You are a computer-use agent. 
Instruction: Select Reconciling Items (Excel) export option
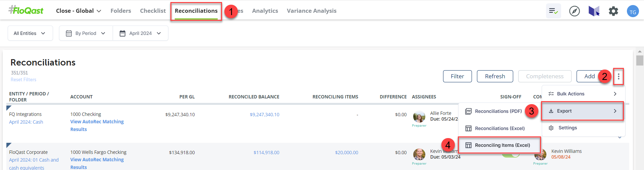(x=499, y=145)
